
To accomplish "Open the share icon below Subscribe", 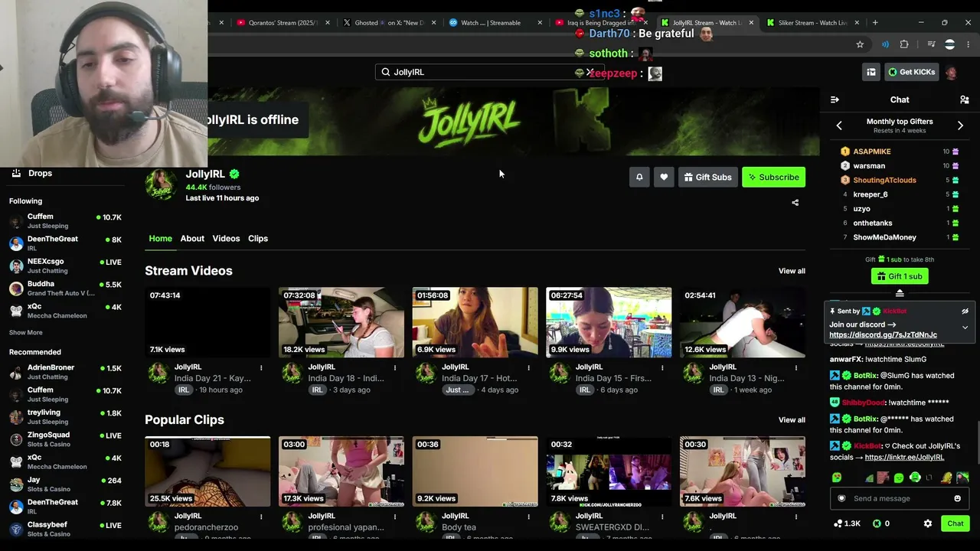I will 795,203.
